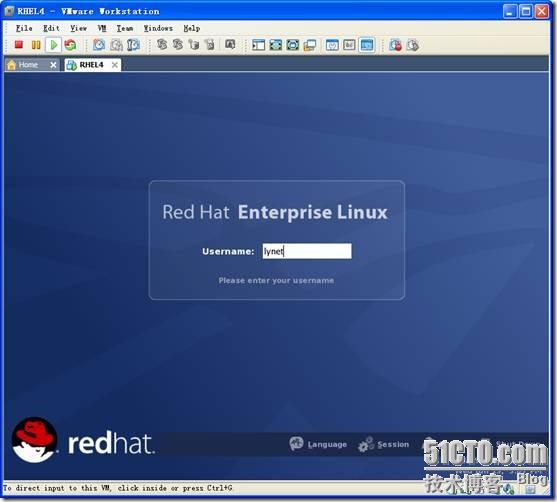Click the Username input field
557x502 pixels.
point(307,251)
